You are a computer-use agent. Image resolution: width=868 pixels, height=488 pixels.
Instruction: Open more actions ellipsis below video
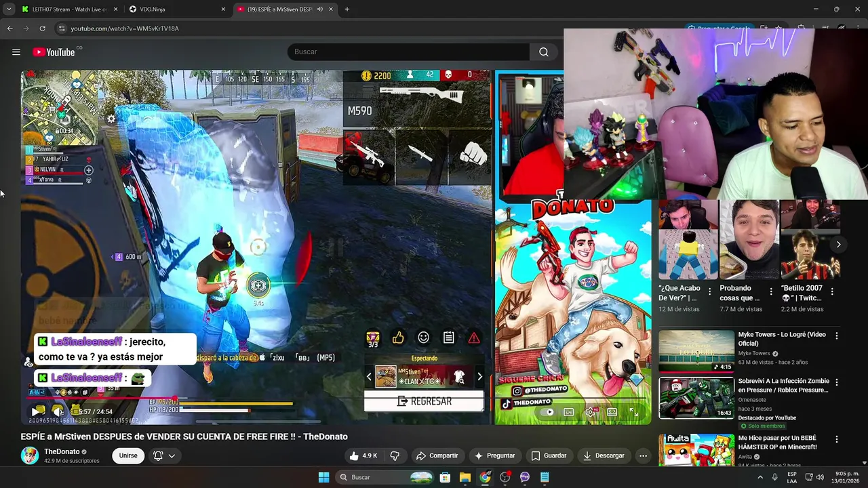pos(643,455)
